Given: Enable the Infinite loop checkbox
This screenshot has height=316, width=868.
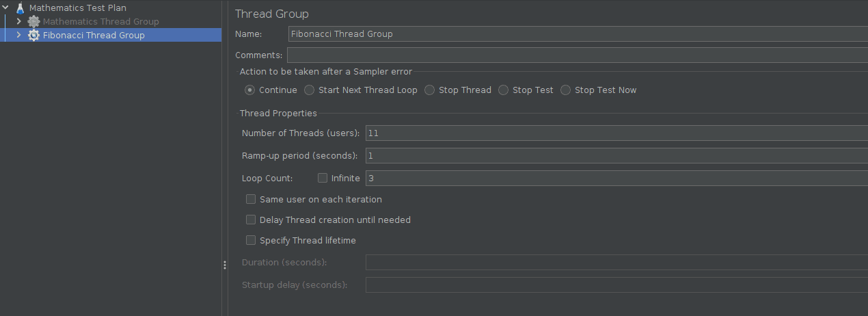Looking at the screenshot, I should (x=323, y=179).
